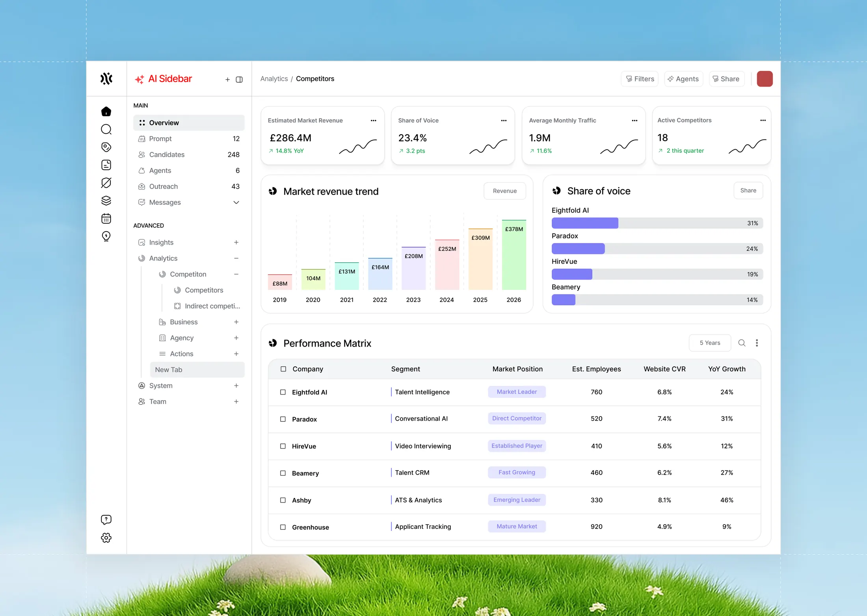The width and height of the screenshot is (867, 616).
Task: Open the Outreach menu item
Action: 189,187
